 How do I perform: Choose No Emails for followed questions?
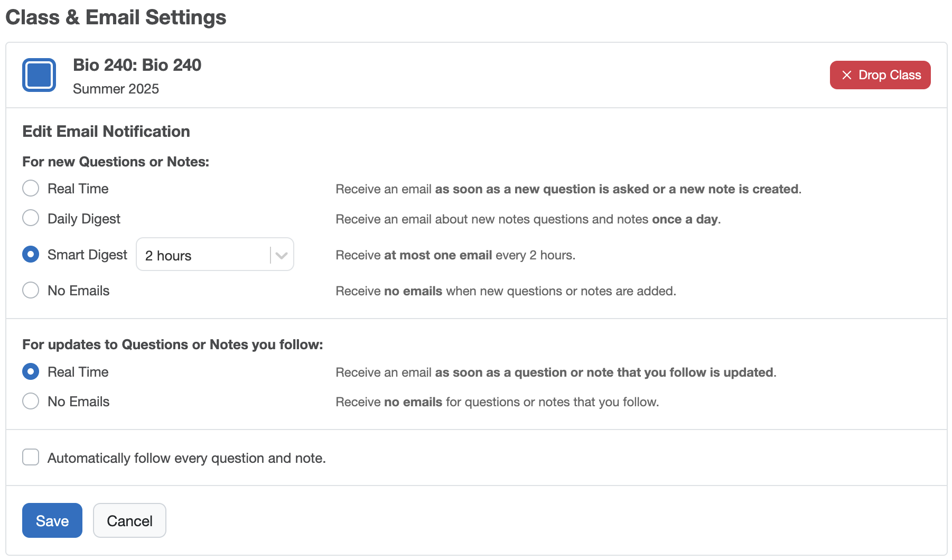pos(31,401)
